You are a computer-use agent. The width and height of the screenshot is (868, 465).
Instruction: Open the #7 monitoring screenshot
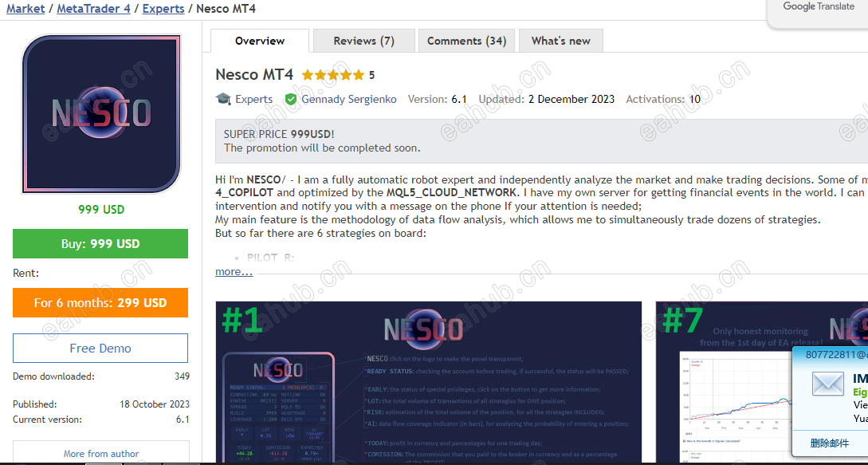tap(762, 382)
